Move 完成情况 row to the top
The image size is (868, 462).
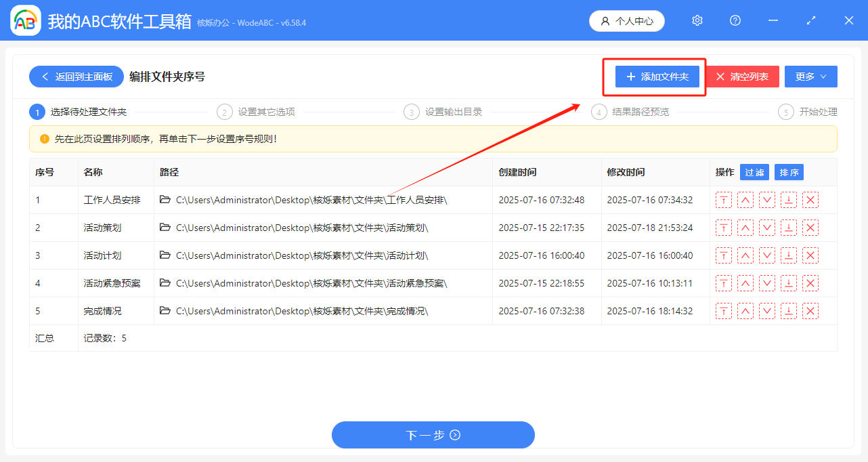pos(723,311)
